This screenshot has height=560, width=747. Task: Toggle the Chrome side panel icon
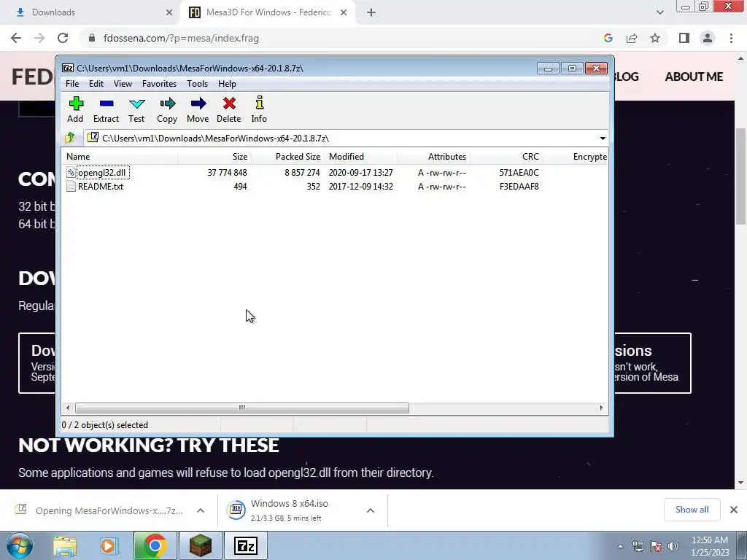pos(684,38)
